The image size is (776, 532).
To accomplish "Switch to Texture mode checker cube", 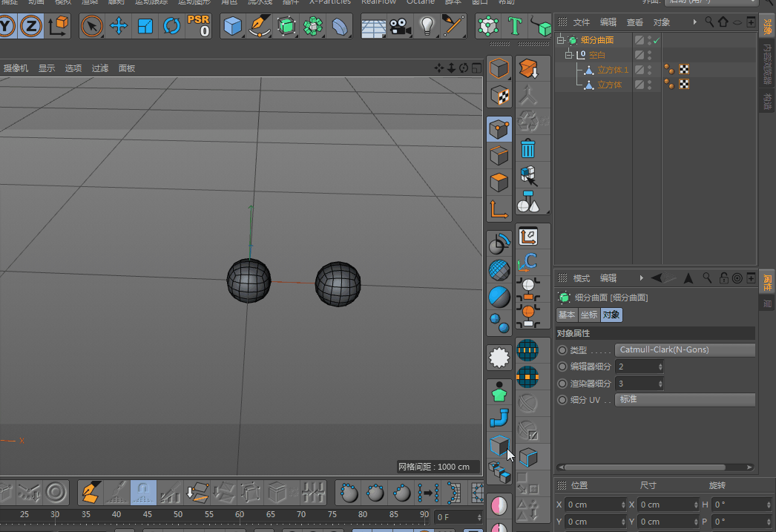I will [x=499, y=95].
